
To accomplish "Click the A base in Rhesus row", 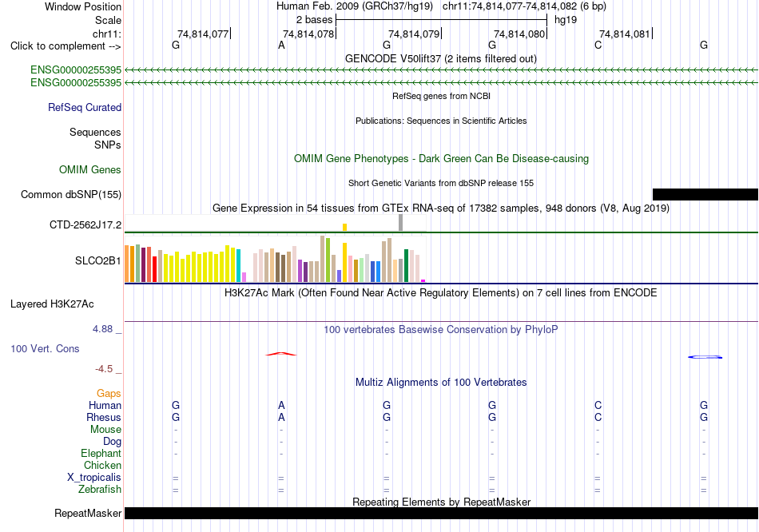I will [281, 417].
